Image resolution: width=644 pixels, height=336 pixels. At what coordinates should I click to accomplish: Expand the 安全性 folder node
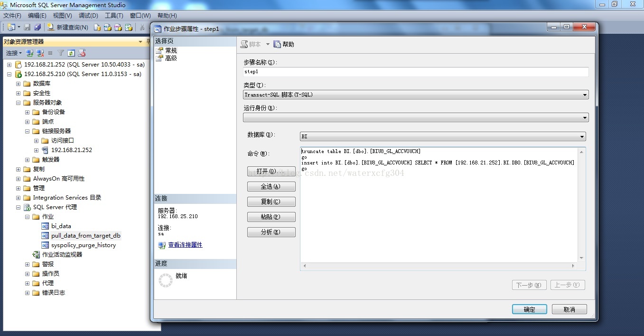tap(18, 93)
